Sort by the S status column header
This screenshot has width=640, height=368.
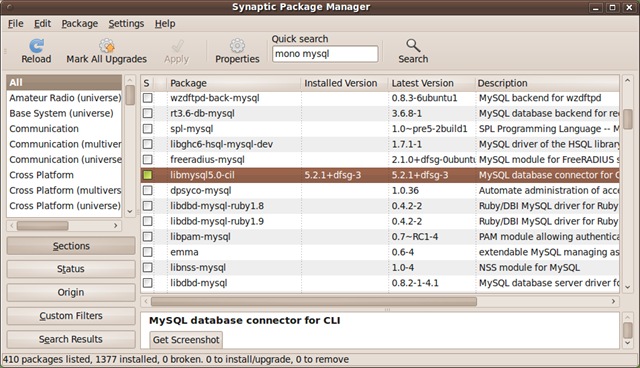(147, 83)
